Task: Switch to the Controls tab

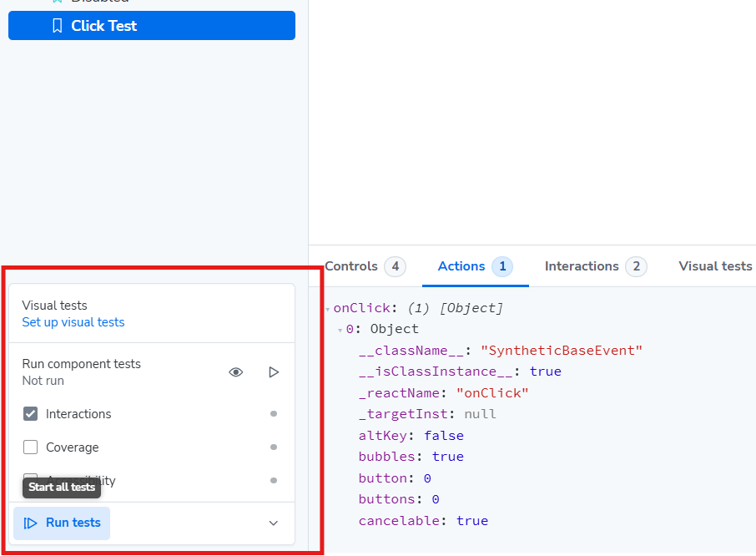Action: [351, 266]
